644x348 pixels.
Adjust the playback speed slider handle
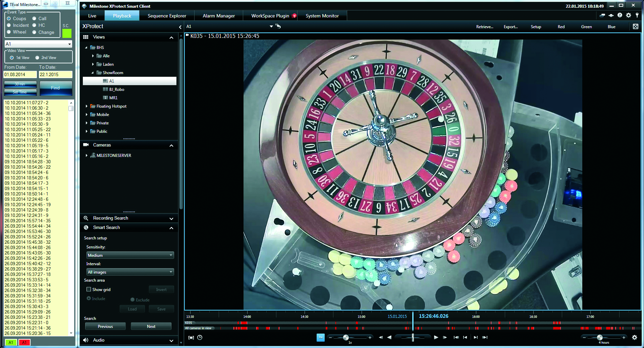[346, 338]
